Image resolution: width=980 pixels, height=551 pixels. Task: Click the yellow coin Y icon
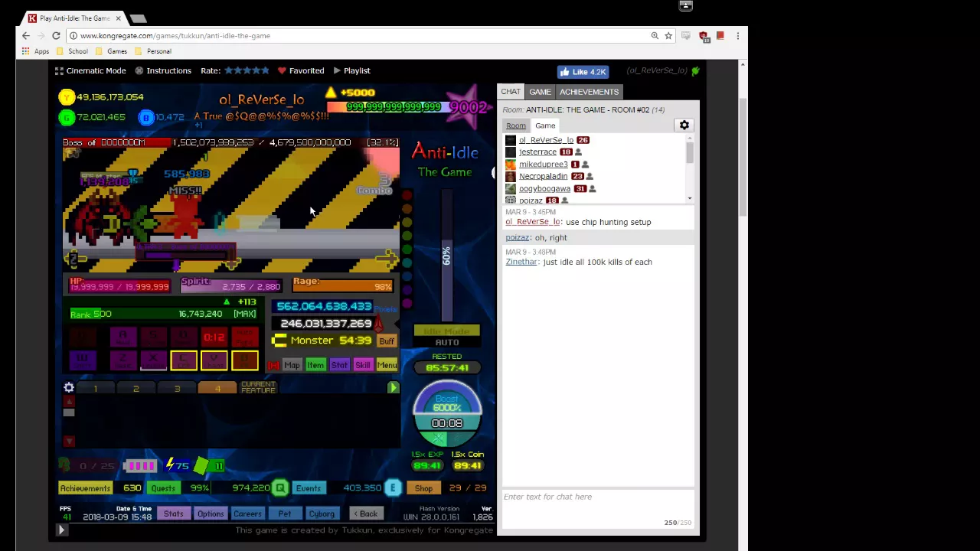pos(67,97)
